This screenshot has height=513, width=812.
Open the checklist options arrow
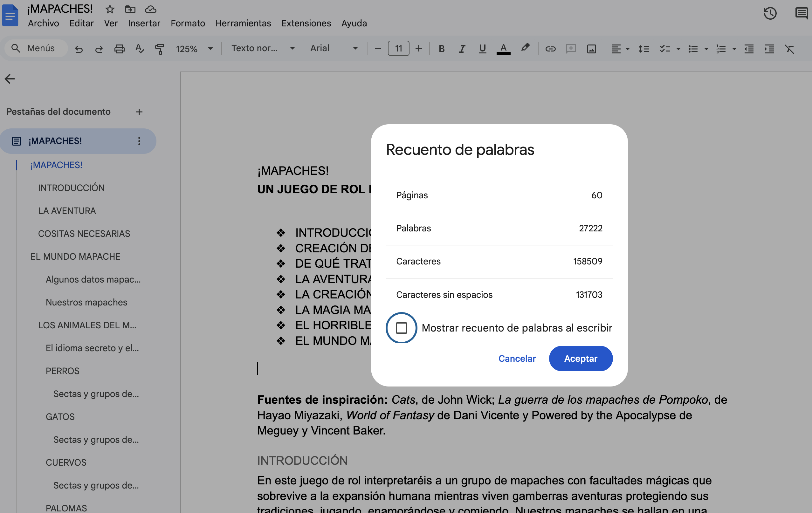click(678, 49)
